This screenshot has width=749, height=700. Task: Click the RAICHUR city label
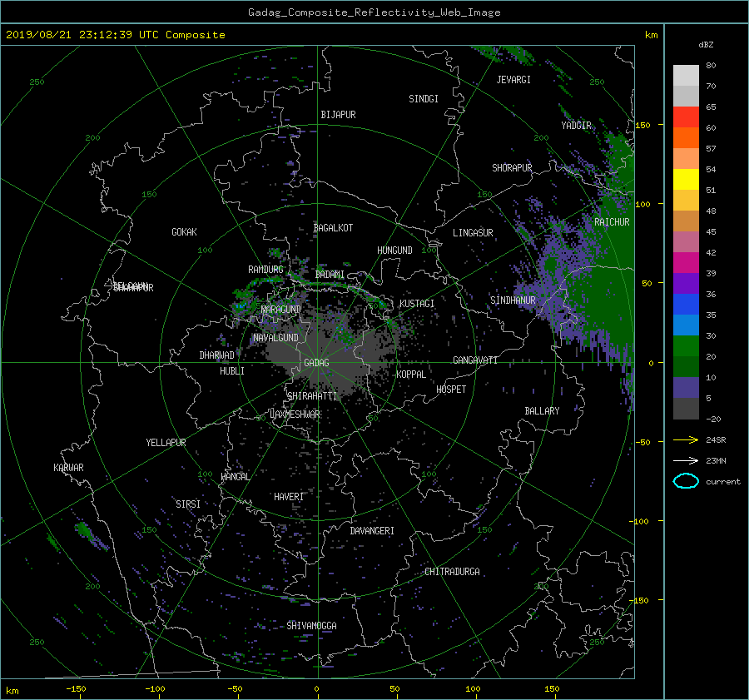[x=612, y=222]
